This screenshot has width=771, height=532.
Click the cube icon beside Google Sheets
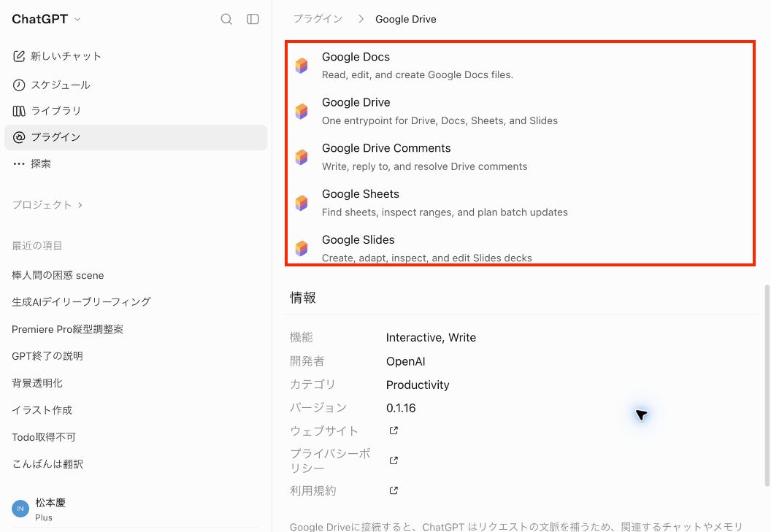pos(302,203)
